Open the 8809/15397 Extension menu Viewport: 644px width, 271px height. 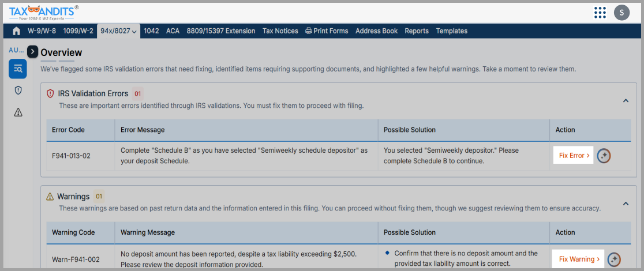click(x=220, y=31)
